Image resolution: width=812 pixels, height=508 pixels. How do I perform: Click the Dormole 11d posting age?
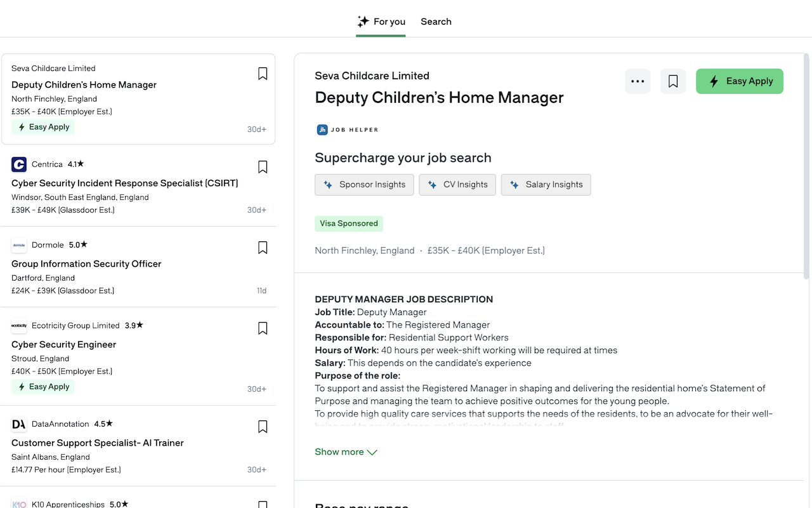pos(261,291)
